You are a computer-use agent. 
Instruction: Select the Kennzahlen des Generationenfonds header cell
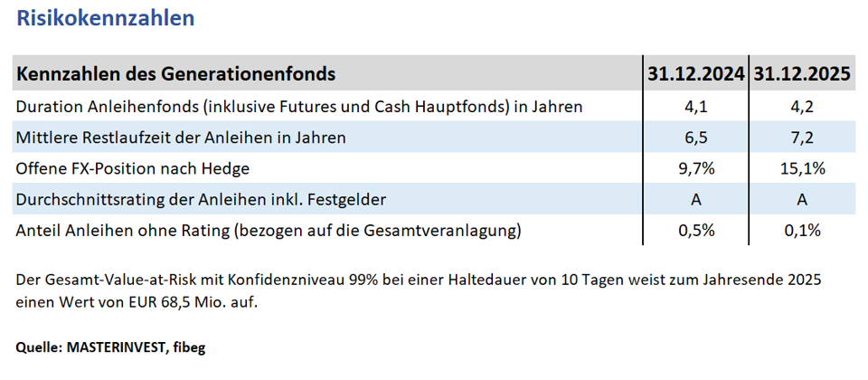176,73
